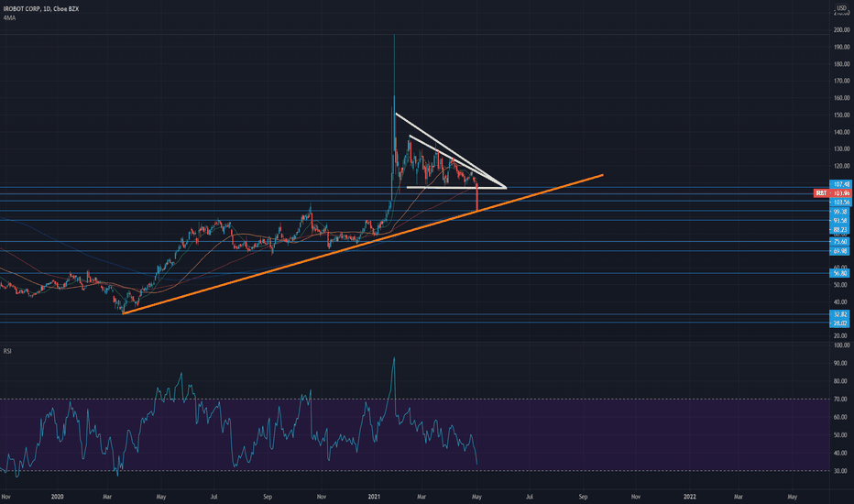This screenshot has width=854, height=504.
Task: Click the RSI 30.00 axis label
Action: point(841,471)
